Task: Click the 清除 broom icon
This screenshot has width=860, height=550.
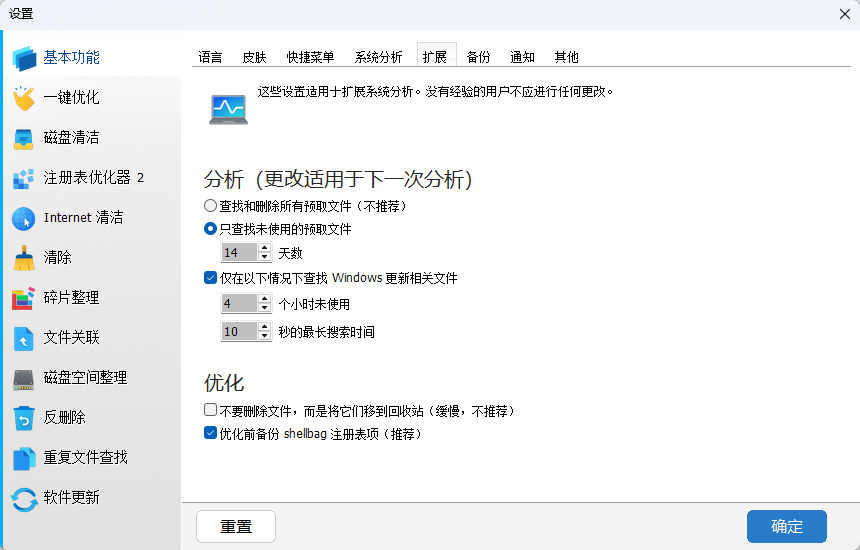Action: pos(24,258)
